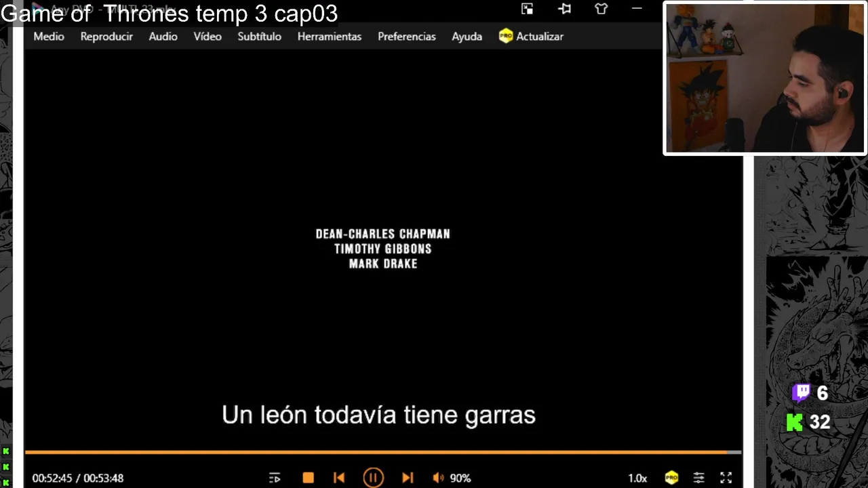Click the elapsed time 00:52:45 display
Screen dimensions: 868x488
point(52,478)
